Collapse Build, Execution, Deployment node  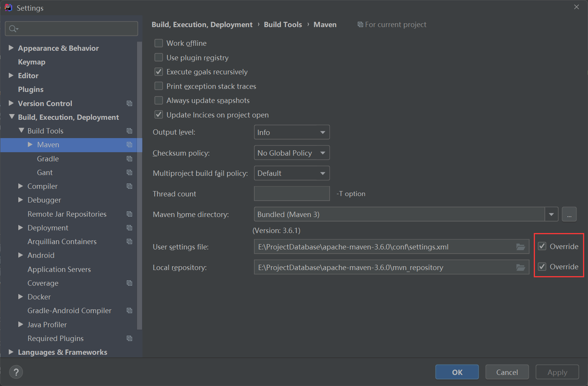12,117
